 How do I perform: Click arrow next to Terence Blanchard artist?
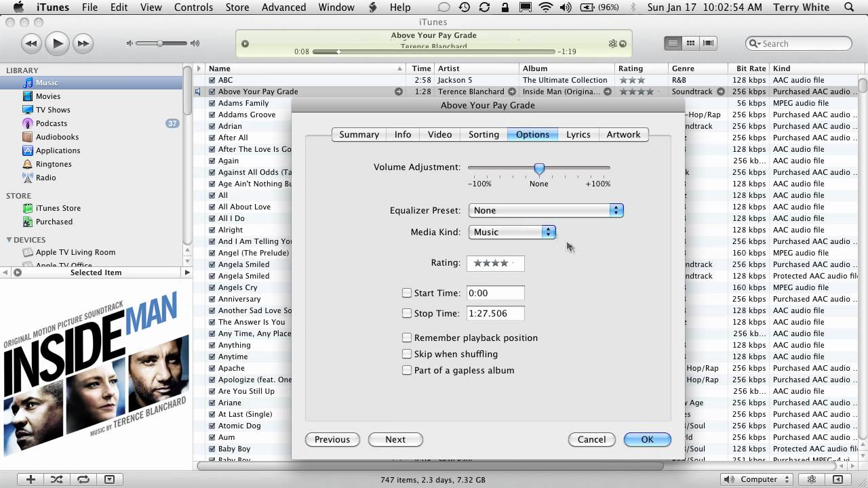point(512,91)
